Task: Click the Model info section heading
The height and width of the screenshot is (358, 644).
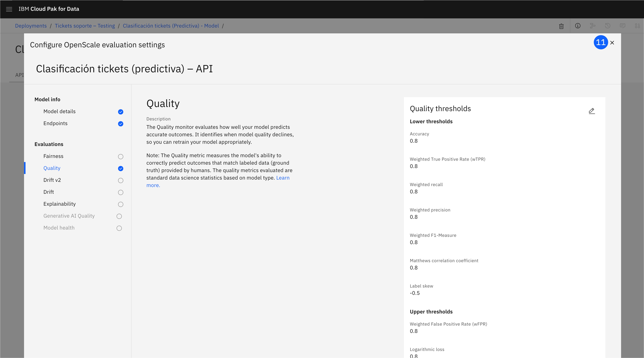Action: (x=47, y=99)
